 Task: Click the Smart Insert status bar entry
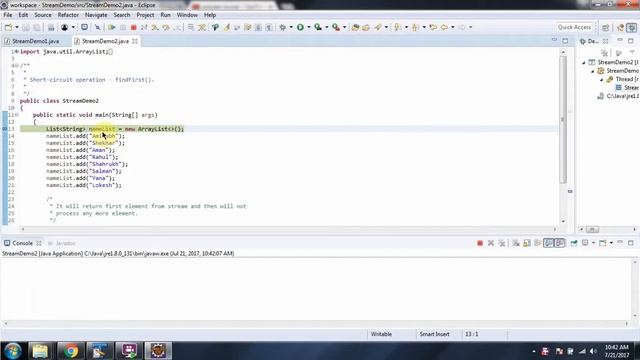point(434,334)
